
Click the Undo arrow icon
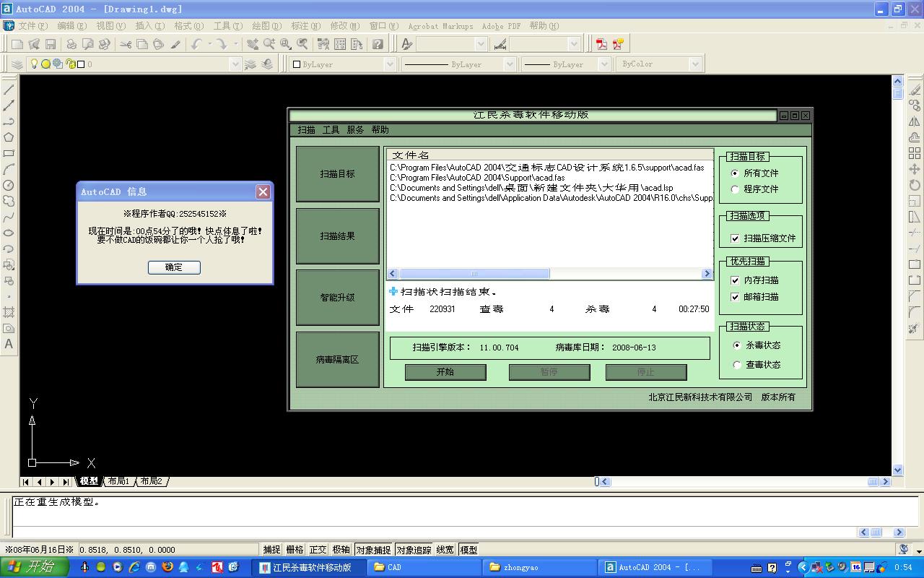196,44
